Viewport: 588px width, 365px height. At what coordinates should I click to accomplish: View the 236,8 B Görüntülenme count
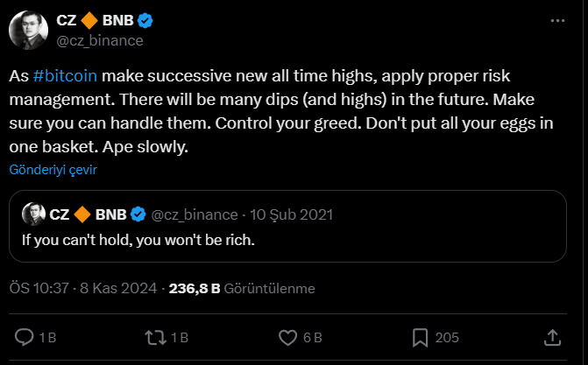[x=241, y=288]
